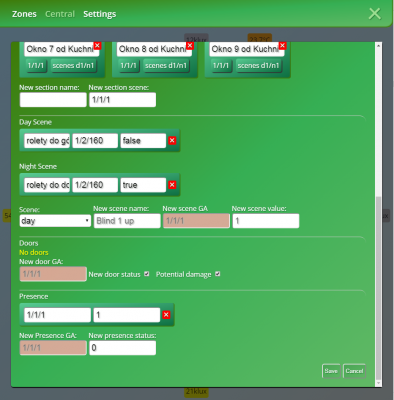
Task: Focus New Presence GA field
Action: click(x=53, y=348)
